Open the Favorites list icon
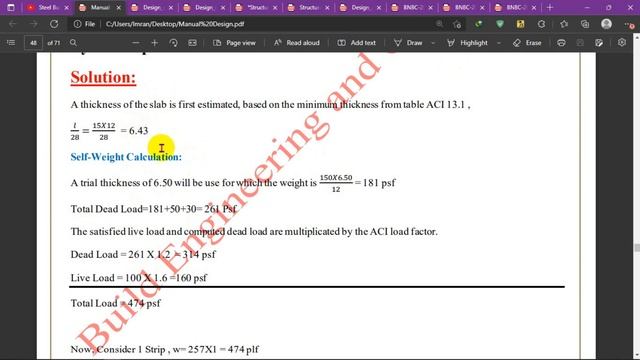The image size is (640, 360). (x=564, y=24)
